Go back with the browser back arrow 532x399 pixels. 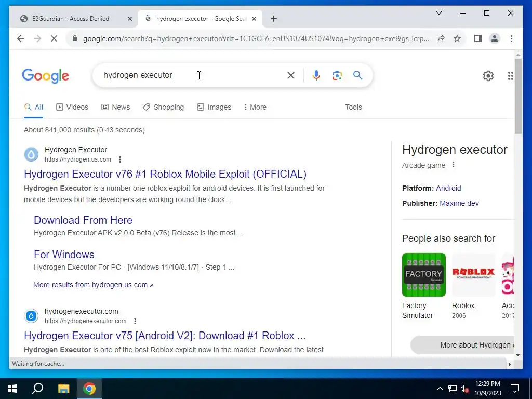21,38
